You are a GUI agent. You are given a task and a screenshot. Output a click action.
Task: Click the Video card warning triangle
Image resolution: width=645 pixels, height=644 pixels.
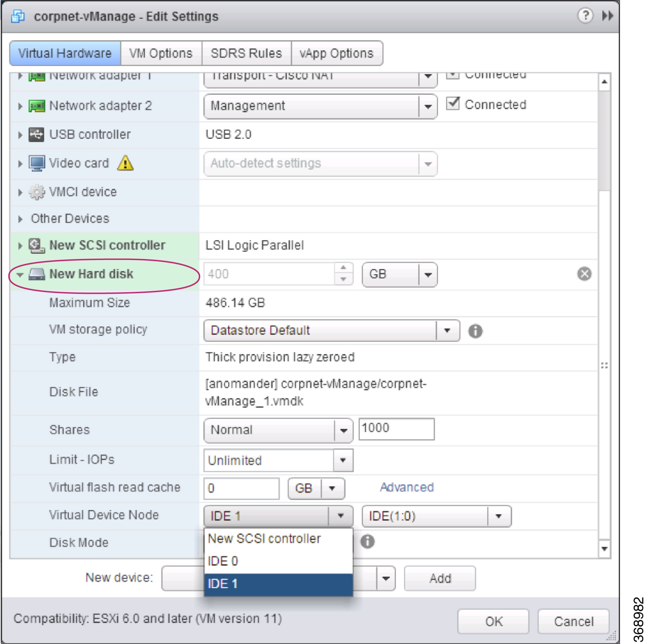coord(125,164)
